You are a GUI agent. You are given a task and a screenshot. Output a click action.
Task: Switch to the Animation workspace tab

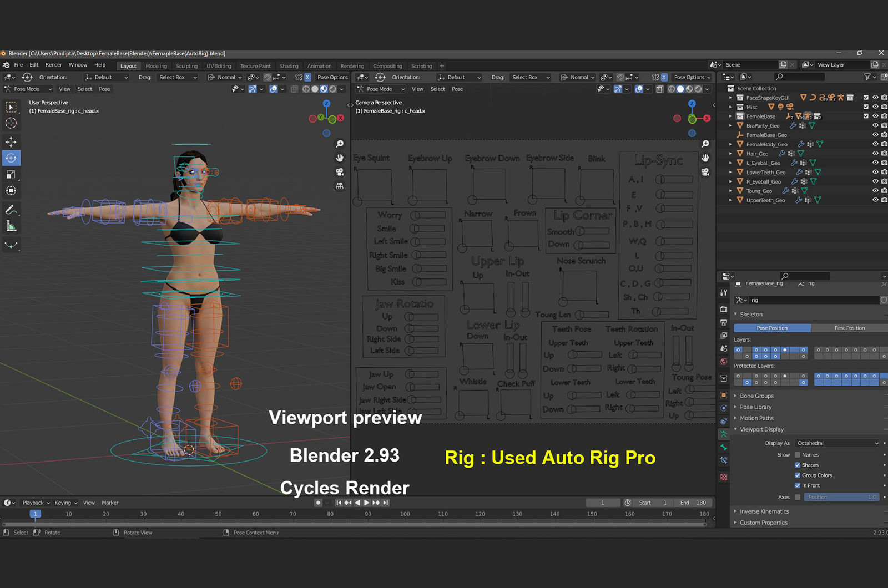coord(319,66)
